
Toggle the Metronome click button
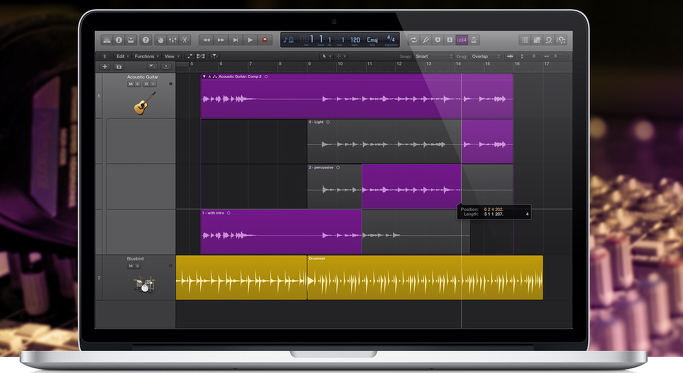pos(474,40)
